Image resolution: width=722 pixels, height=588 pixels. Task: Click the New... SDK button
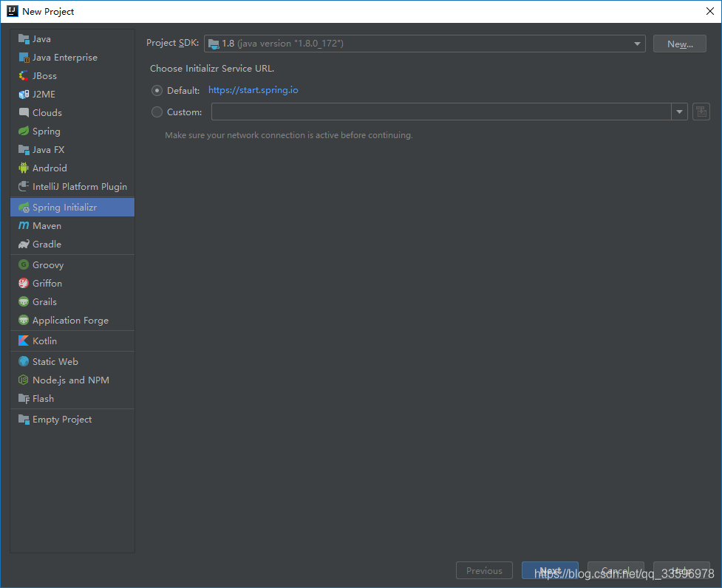pos(680,44)
